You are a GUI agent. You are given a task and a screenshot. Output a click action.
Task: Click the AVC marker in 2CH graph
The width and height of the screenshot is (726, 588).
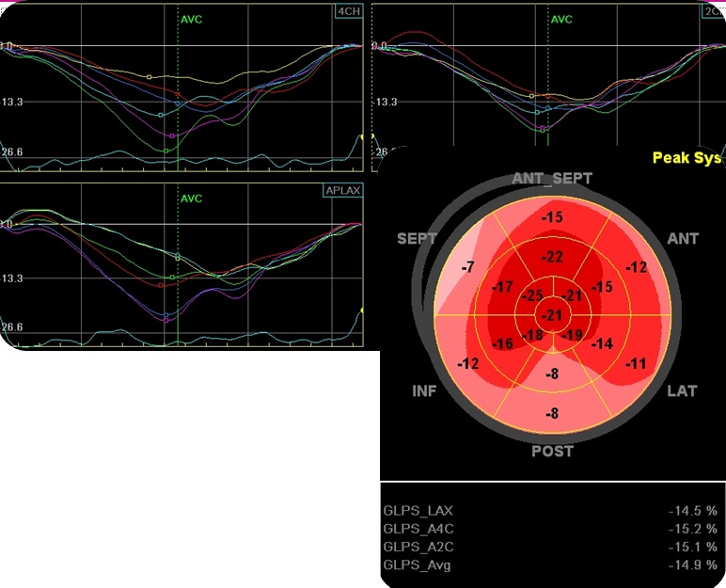coord(560,19)
